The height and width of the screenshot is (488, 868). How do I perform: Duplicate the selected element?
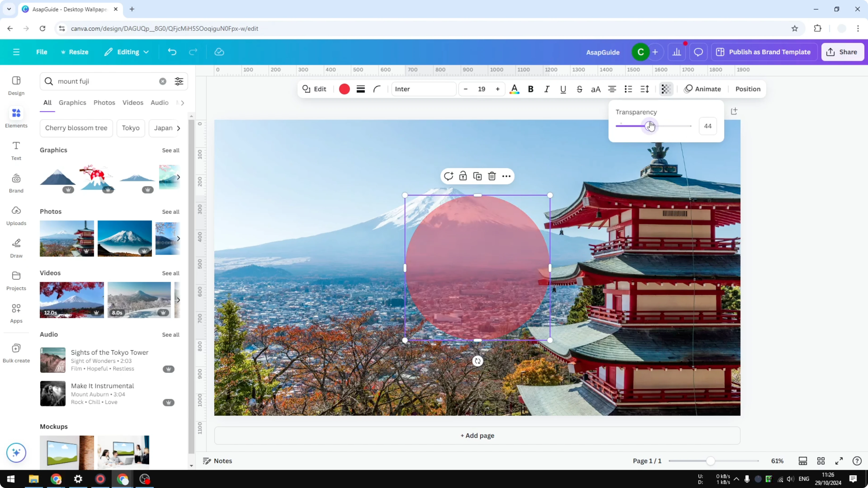[477, 176]
